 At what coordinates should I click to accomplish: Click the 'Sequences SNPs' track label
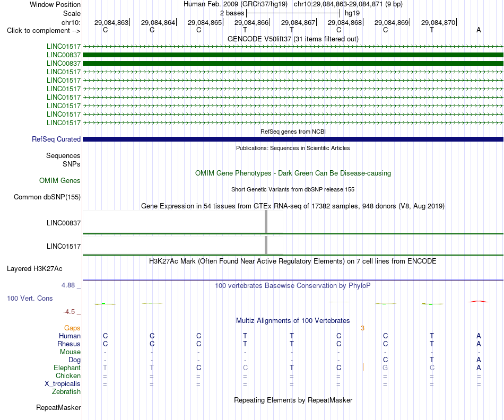63,160
